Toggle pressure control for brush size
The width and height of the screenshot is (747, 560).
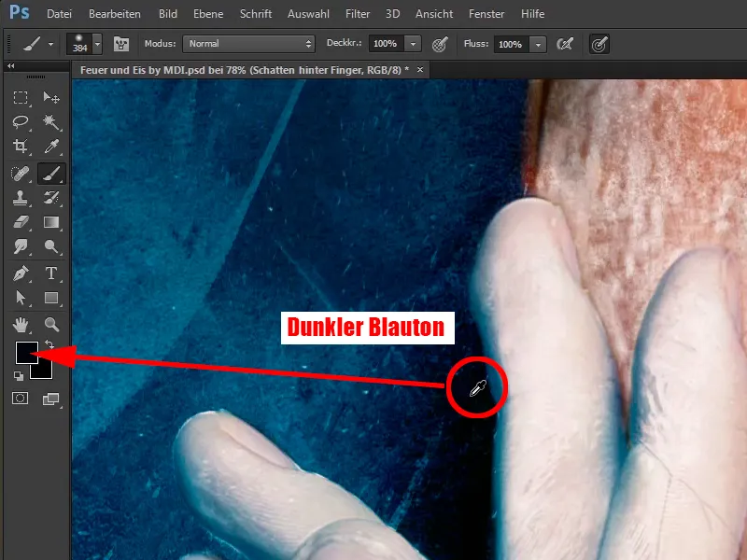[x=599, y=44]
